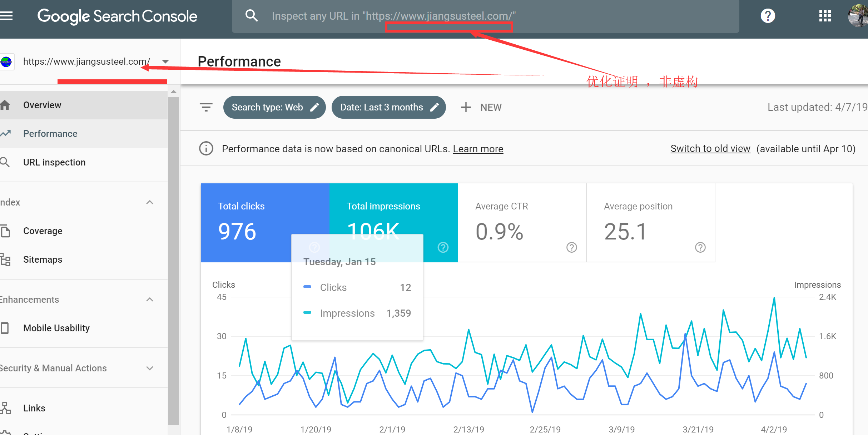Select Overview in the sidebar

(x=84, y=105)
